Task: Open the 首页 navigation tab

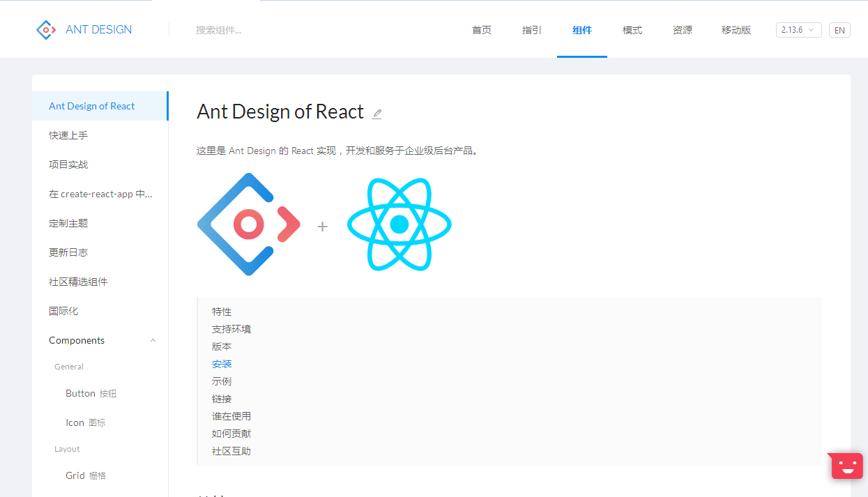Action: pyautogui.click(x=482, y=30)
